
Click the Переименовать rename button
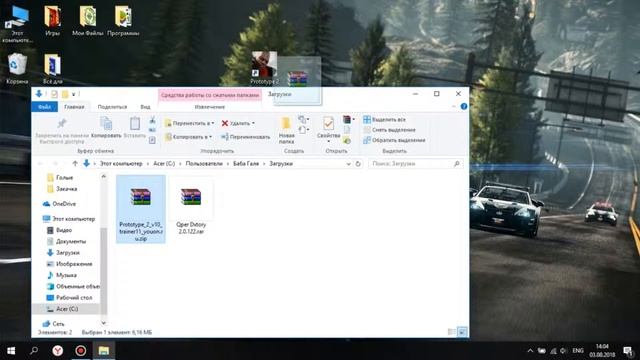[x=246, y=137]
